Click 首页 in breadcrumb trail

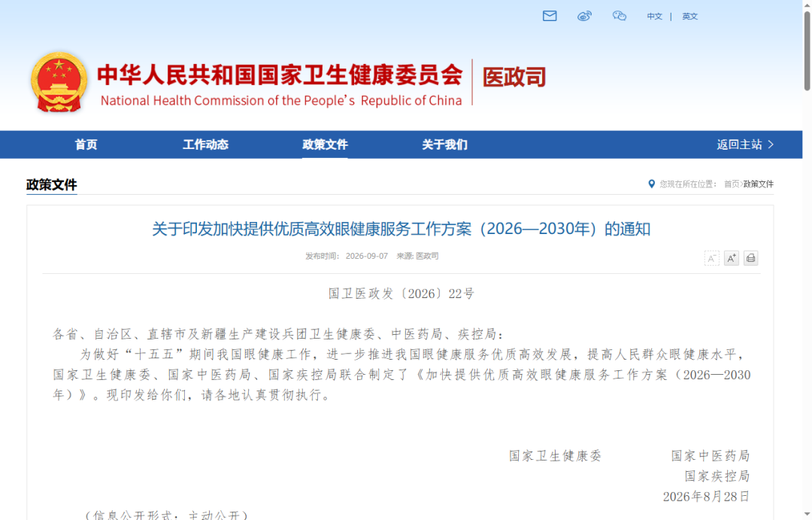[732, 184]
